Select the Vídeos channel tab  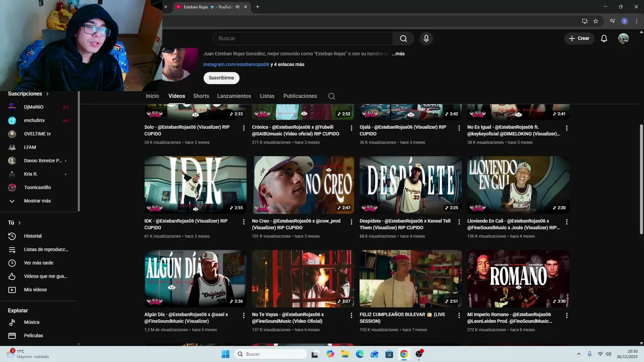coord(177,96)
